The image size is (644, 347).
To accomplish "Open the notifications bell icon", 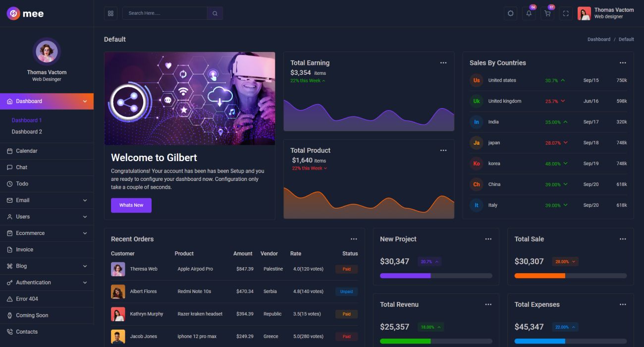I will (529, 13).
